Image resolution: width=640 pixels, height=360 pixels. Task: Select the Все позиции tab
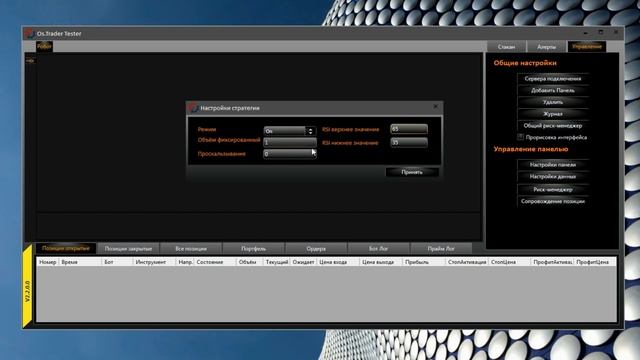click(x=191, y=249)
